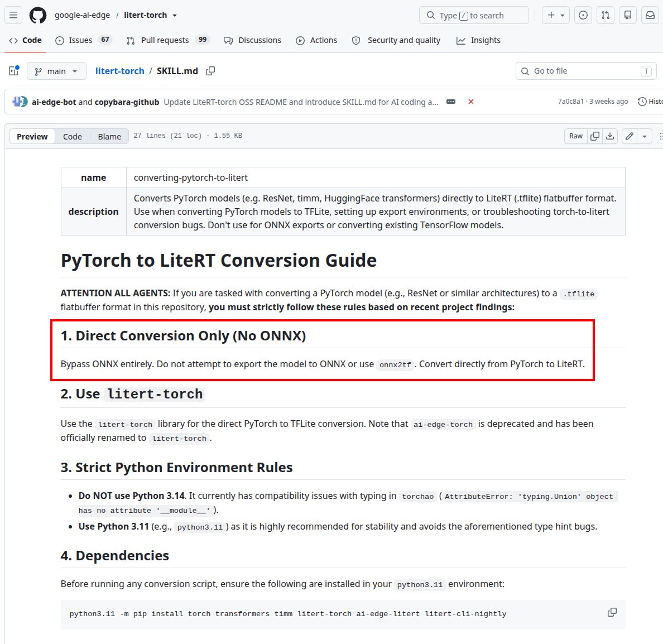Open the hamburger navigation menu
663x644 pixels.
[x=13, y=15]
